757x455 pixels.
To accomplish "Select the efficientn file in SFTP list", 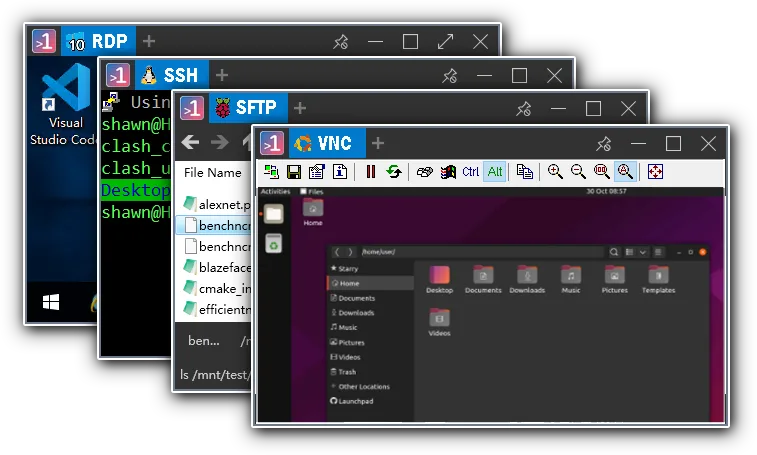I will (217, 309).
